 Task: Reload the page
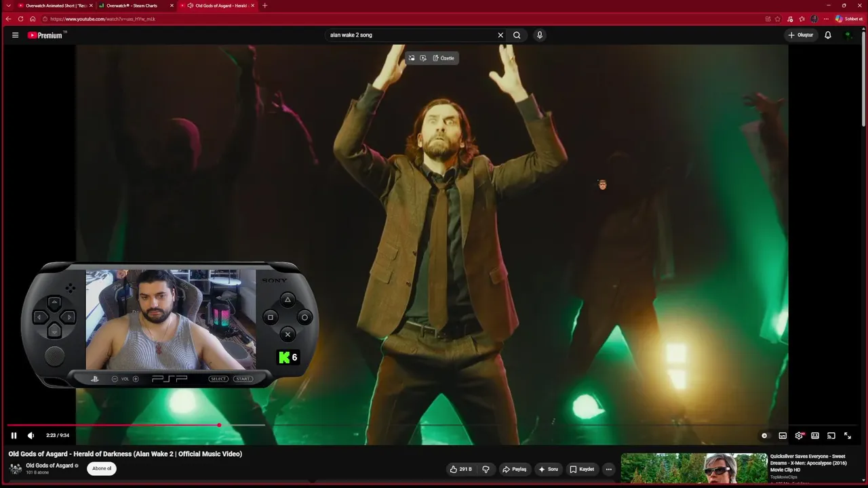point(20,19)
